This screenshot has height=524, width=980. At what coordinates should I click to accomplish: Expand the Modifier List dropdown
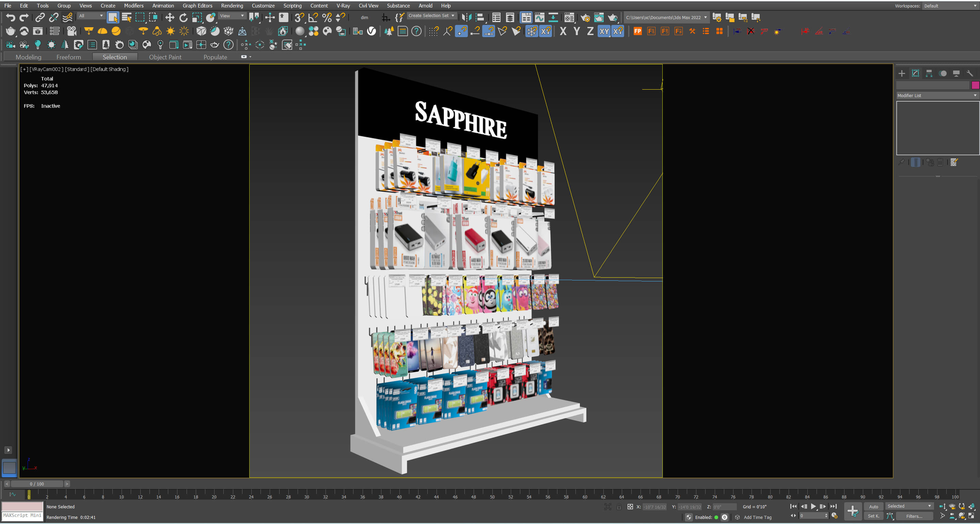point(937,95)
